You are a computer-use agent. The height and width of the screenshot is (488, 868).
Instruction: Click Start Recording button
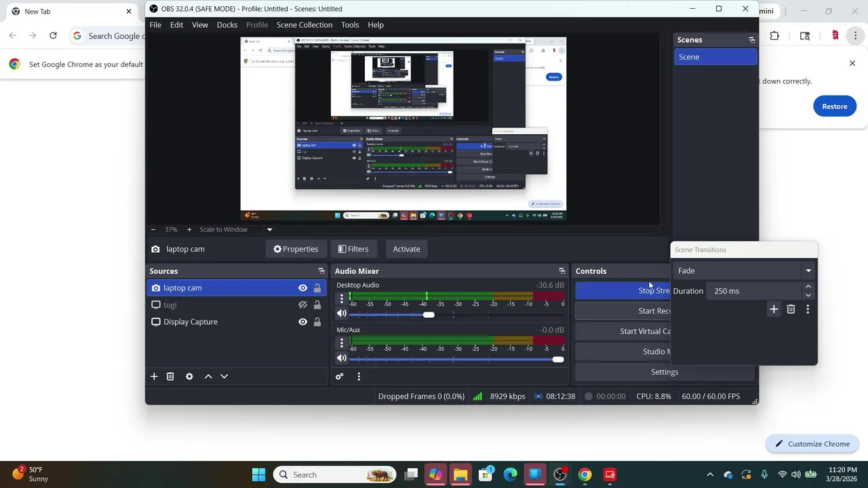[623, 311]
